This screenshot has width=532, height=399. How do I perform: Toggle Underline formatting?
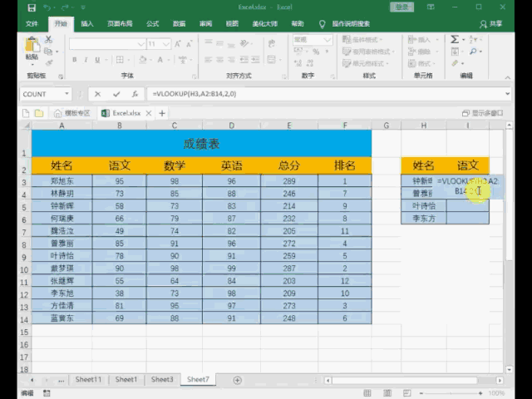(x=97, y=60)
